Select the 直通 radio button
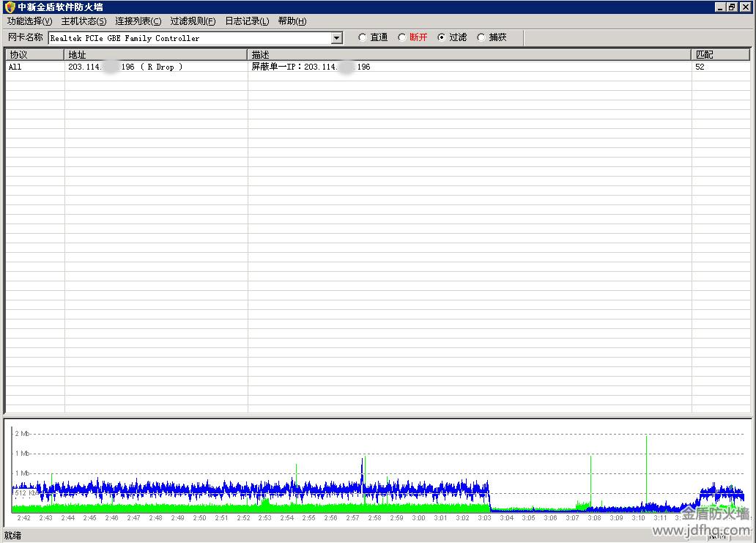 pyautogui.click(x=363, y=37)
